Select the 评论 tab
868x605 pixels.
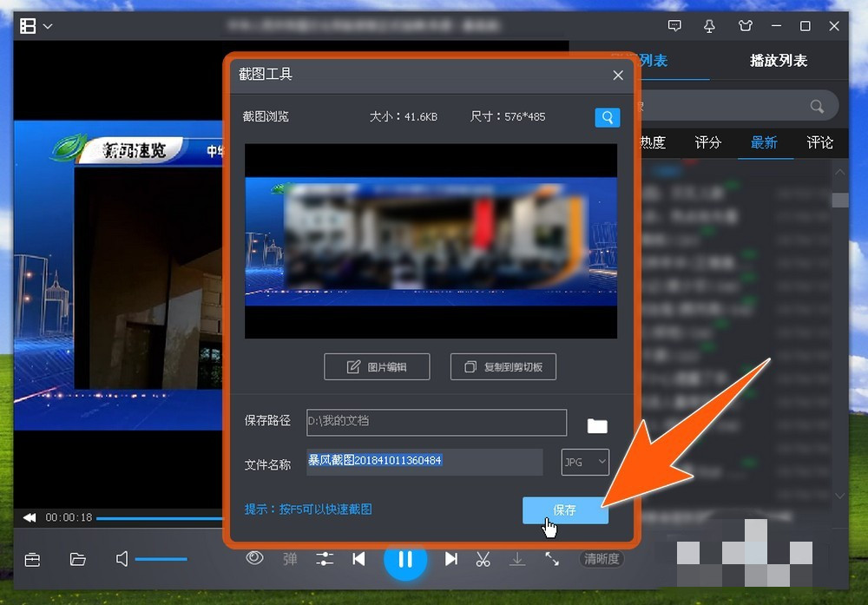click(x=820, y=143)
